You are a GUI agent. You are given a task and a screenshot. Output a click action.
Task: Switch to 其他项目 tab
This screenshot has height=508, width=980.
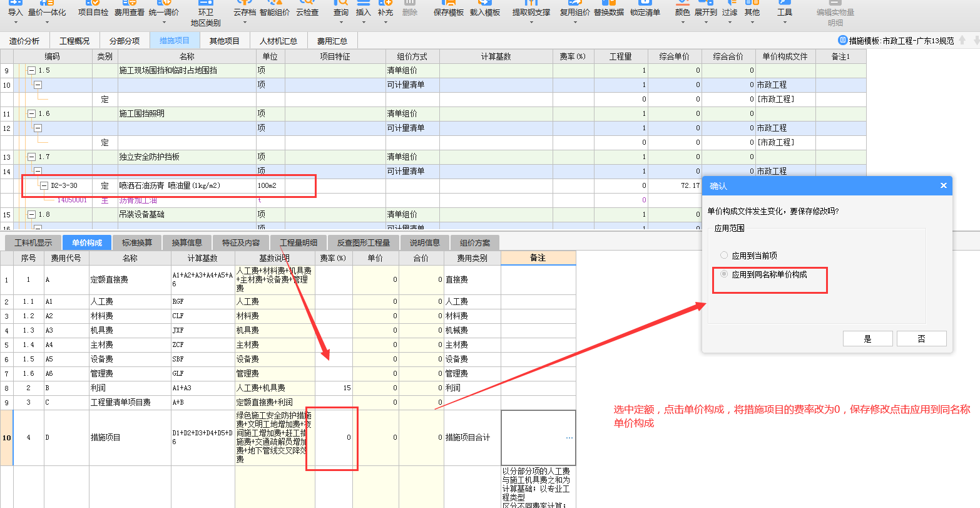[x=225, y=41]
